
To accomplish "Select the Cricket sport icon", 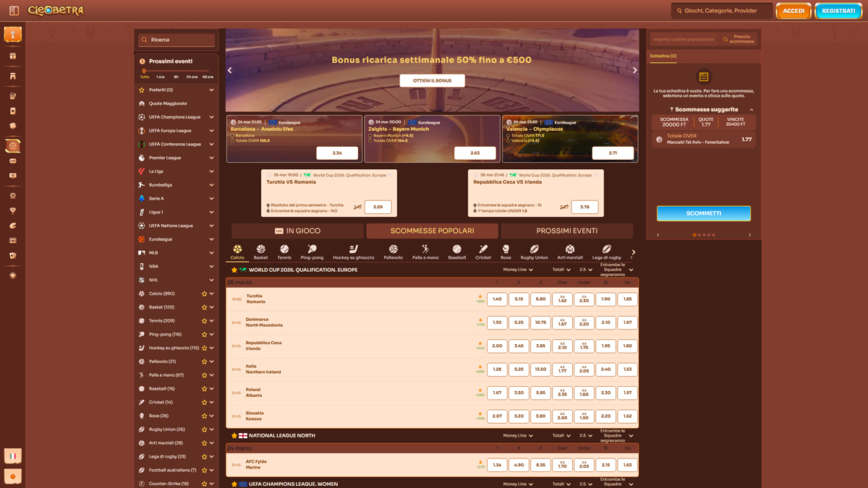I will (x=483, y=249).
